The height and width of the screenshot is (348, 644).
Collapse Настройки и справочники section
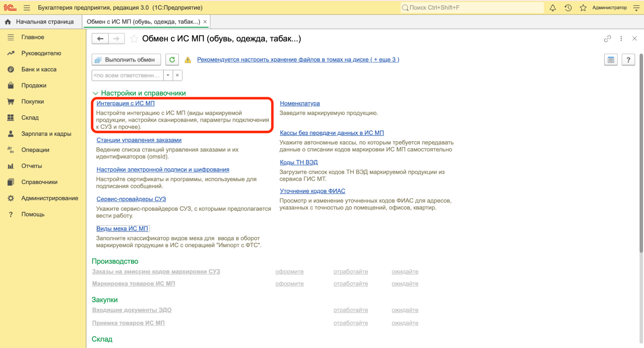tap(95, 93)
